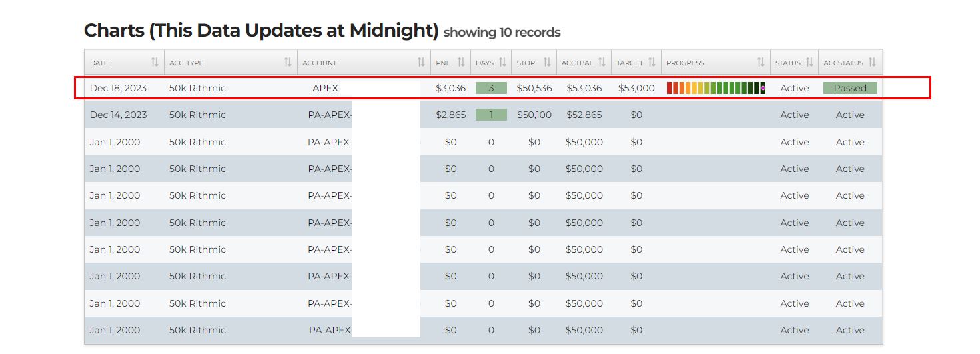Sort by ACCSTATUS column arrows
The height and width of the screenshot is (354, 980).
pyautogui.click(x=872, y=62)
